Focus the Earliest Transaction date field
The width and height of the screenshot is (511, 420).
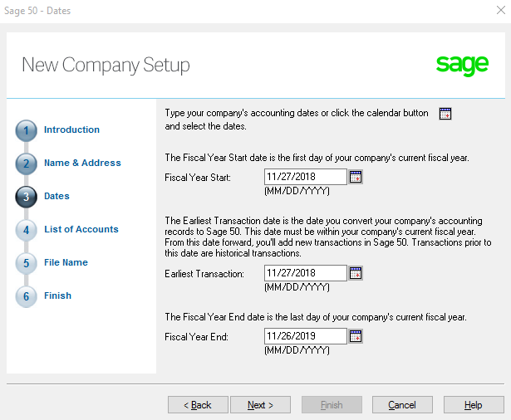click(306, 273)
